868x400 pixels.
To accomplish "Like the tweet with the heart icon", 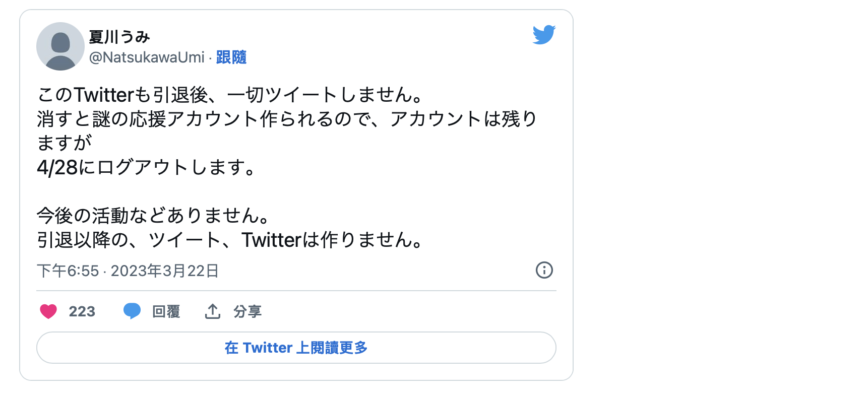I will tap(48, 311).
